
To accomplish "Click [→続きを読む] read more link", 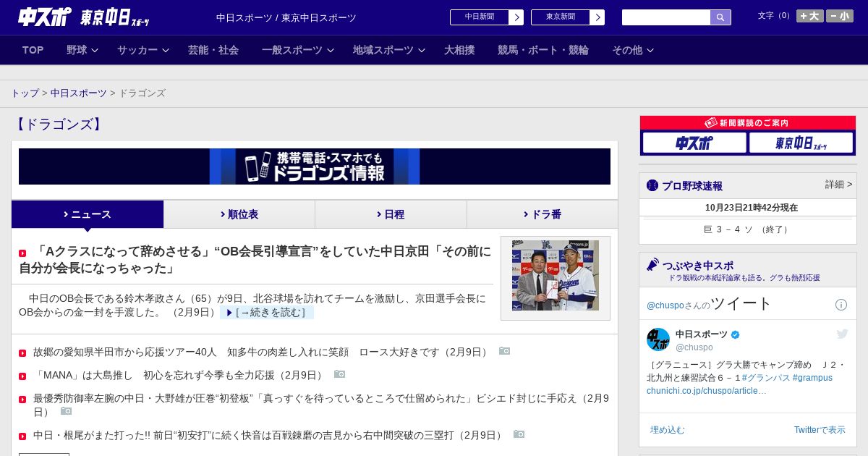I will (x=267, y=313).
